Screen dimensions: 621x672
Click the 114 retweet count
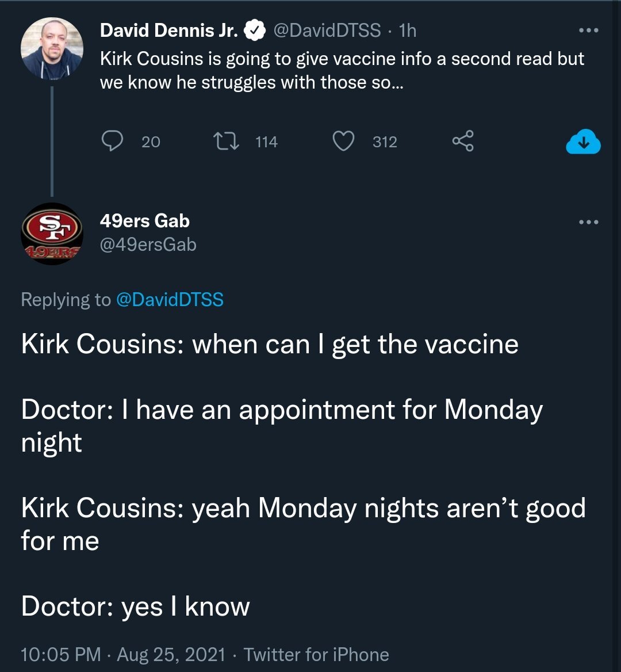pyautogui.click(x=266, y=142)
